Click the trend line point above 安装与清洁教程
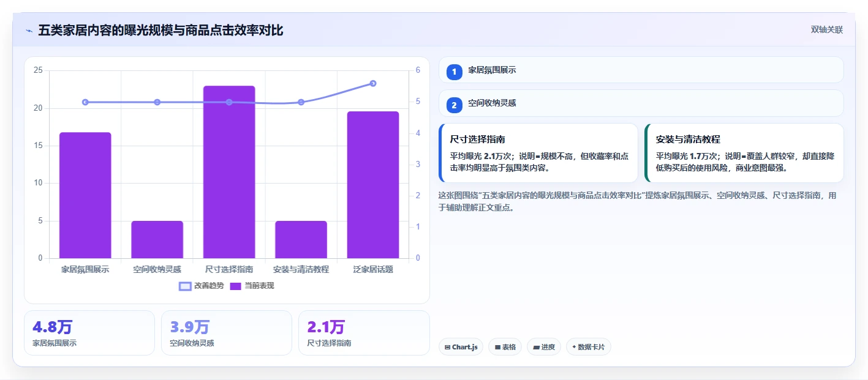The image size is (868, 380). (x=301, y=102)
